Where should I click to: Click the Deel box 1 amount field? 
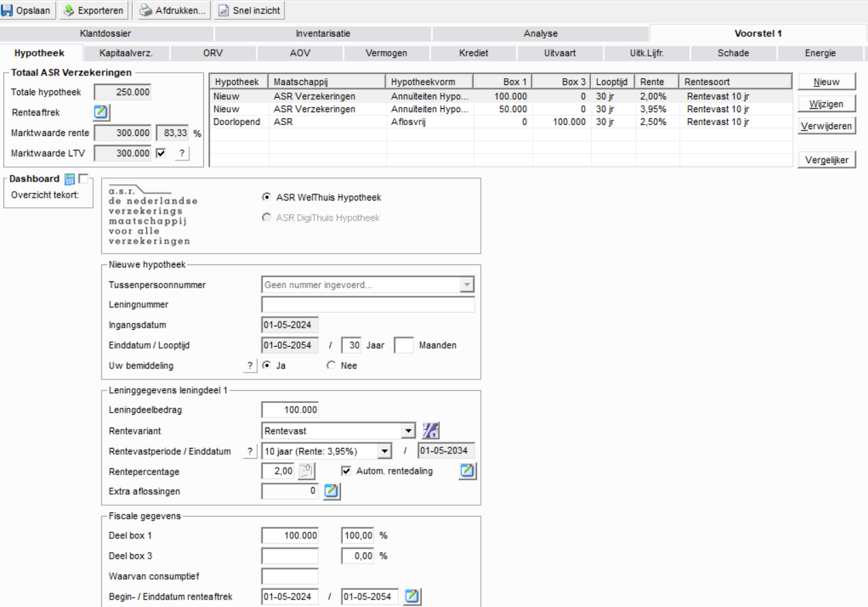[x=290, y=536]
